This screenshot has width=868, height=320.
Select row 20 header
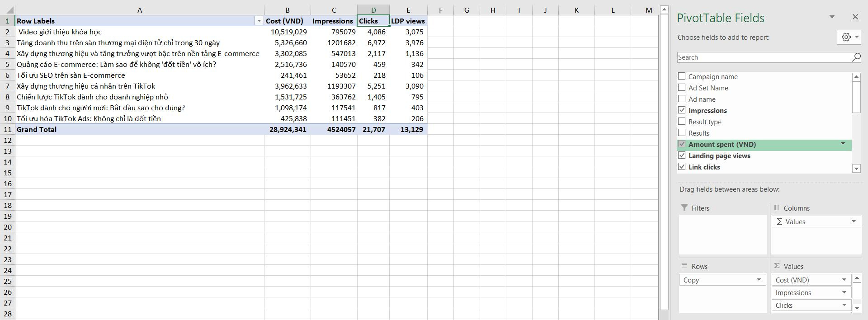click(8, 227)
